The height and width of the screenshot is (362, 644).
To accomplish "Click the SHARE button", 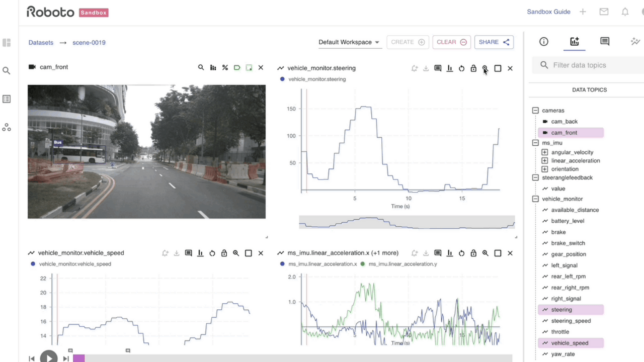I will (494, 42).
